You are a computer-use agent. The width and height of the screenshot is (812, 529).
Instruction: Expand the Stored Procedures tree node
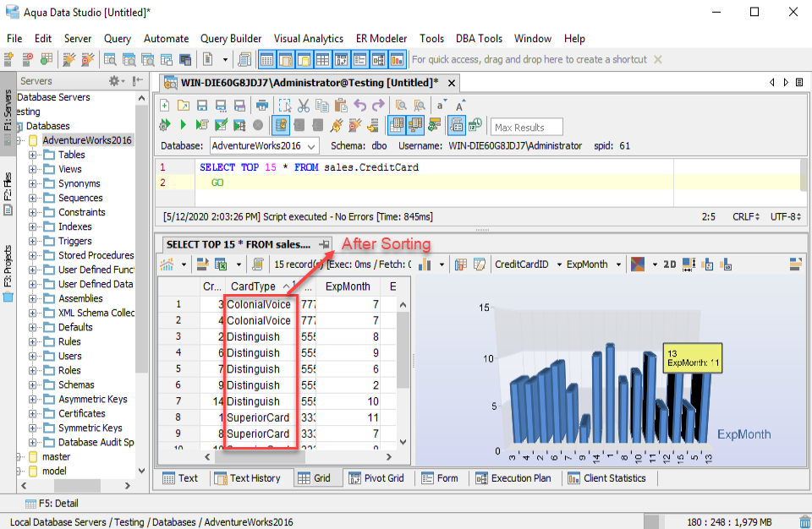(x=33, y=255)
